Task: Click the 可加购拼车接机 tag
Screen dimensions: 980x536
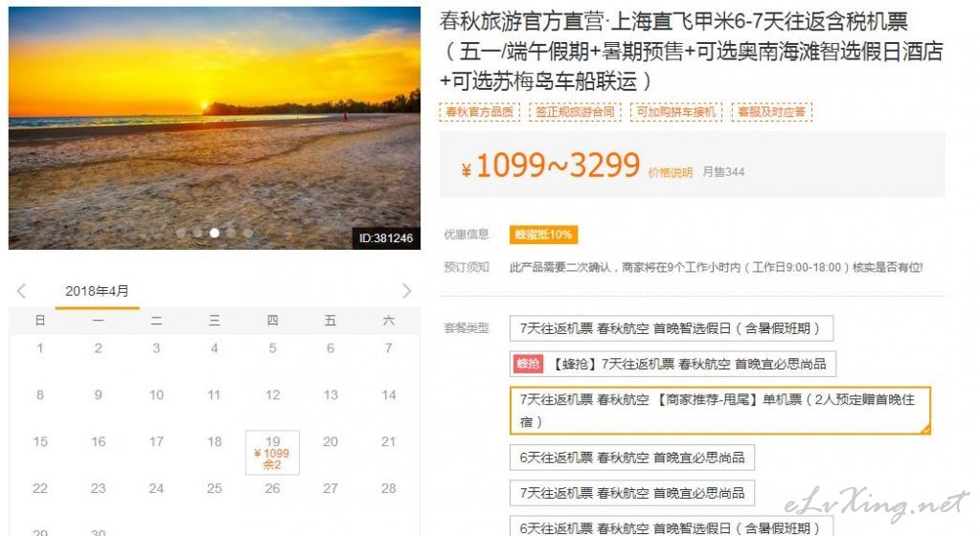Action: 675,112
